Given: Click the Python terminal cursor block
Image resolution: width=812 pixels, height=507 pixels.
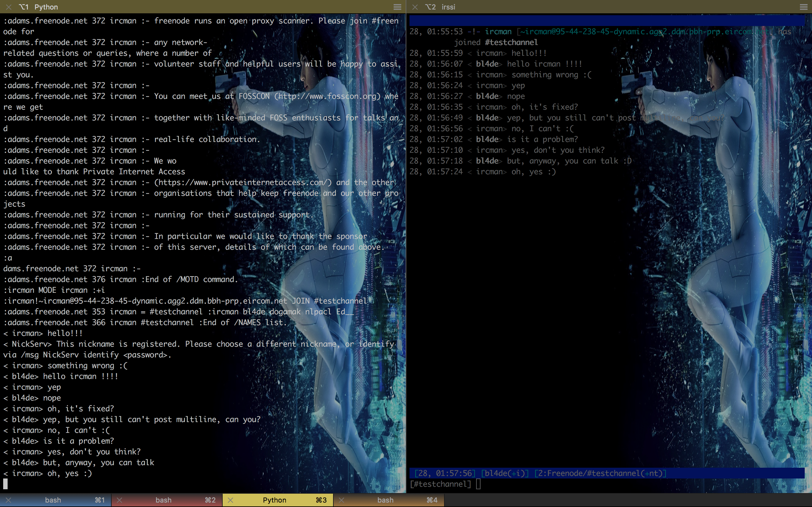Looking at the screenshot, I should point(5,484).
